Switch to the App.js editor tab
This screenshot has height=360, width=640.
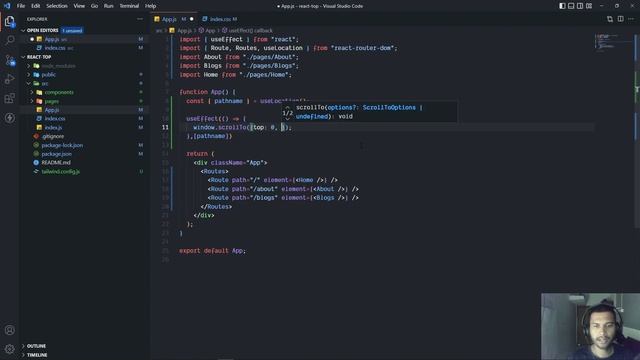[x=174, y=19]
